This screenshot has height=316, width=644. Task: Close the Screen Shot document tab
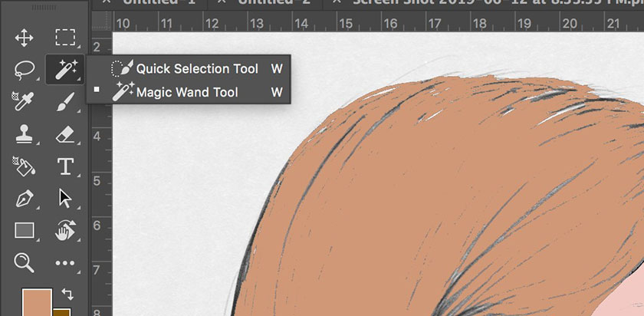point(337,2)
